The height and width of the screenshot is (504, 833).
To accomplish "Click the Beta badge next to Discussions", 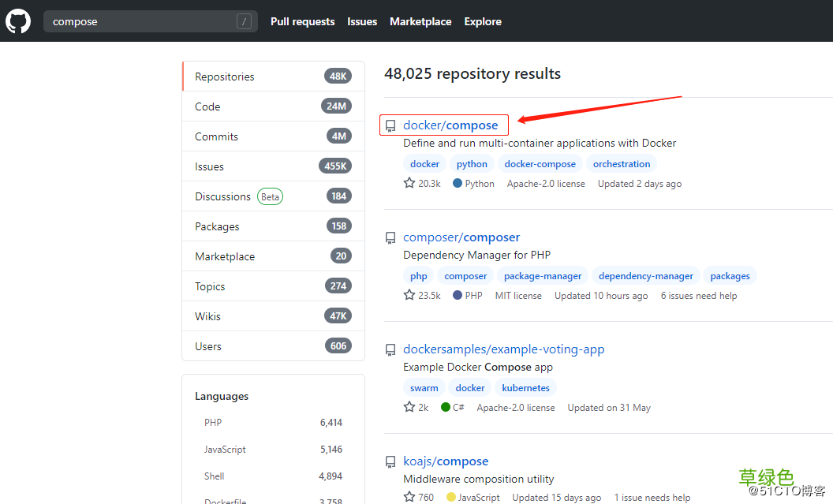I will point(270,197).
